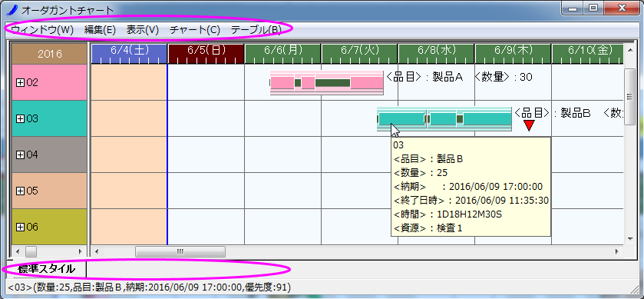The height and width of the screenshot is (299, 644).
Task: Open the ウィンドウ(W) menu
Action: click(x=42, y=30)
